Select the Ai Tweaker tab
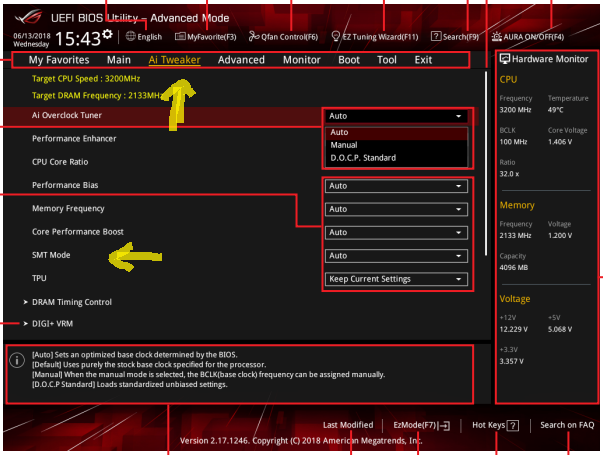 [x=175, y=60]
